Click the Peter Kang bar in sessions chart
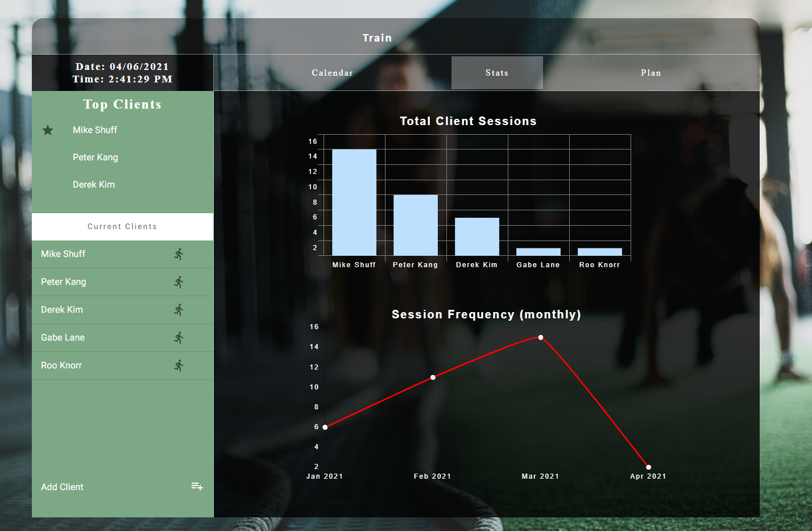The image size is (812, 531). click(x=416, y=225)
